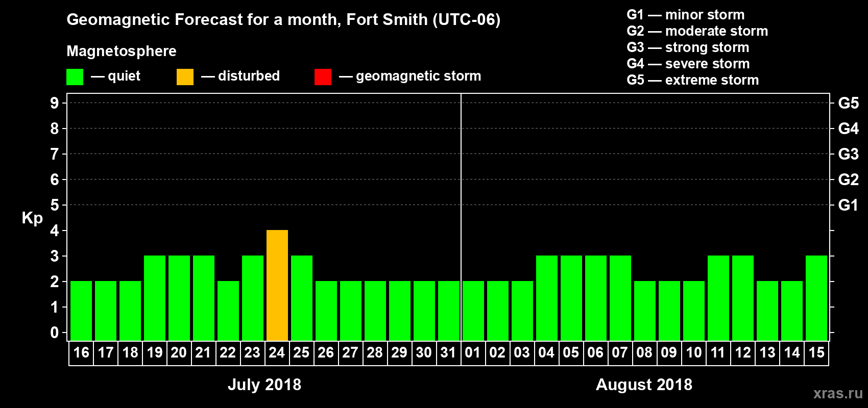Image resolution: width=868 pixels, height=408 pixels.
Task: Click the red geomagnetic storm legend swatch
Action: coord(323,77)
